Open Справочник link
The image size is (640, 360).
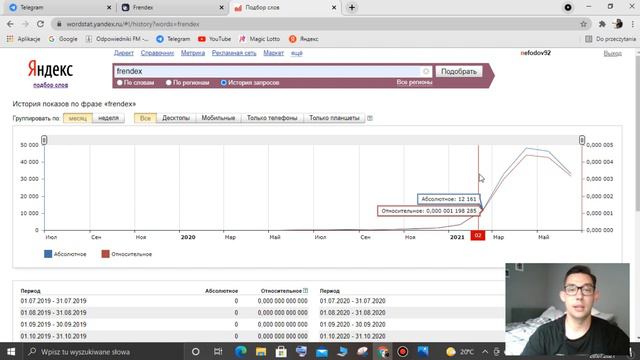click(157, 53)
